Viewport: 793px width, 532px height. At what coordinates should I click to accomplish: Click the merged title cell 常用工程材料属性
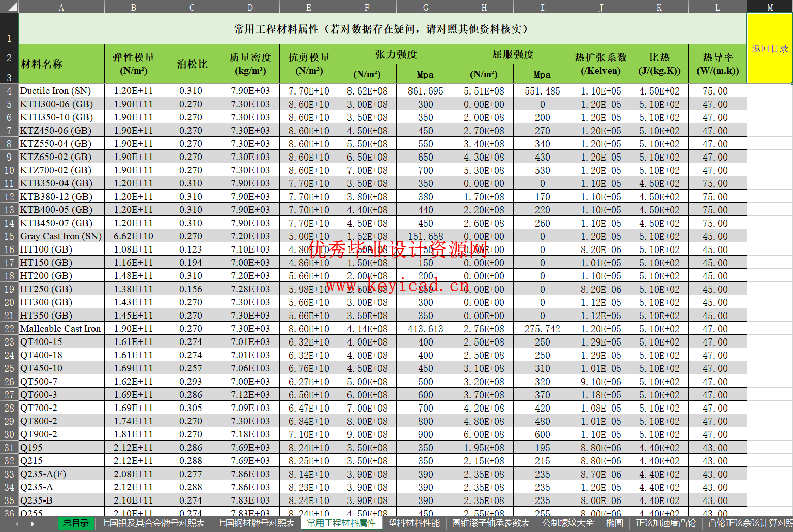(382, 29)
